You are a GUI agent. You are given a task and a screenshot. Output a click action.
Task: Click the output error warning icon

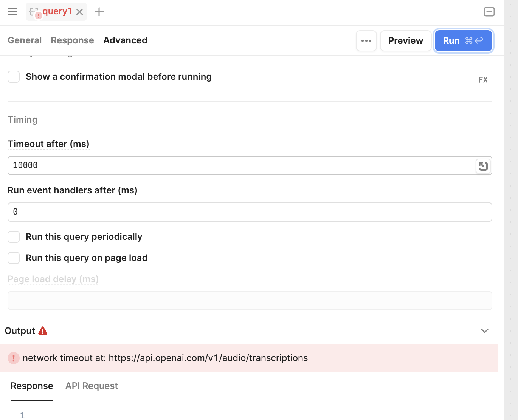[43, 331]
